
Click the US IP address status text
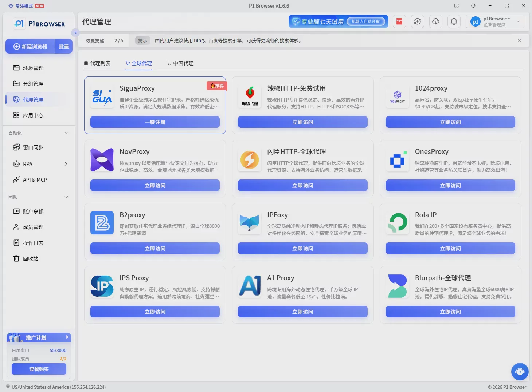(59, 387)
